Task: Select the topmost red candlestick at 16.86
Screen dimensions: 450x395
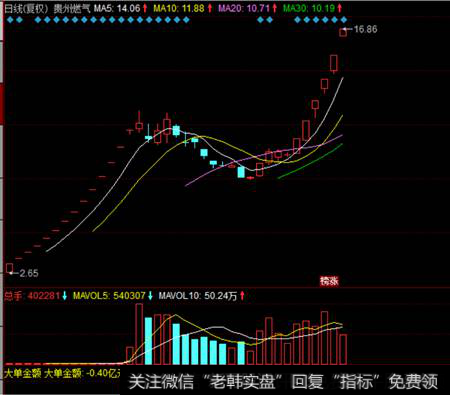Action: (343, 32)
